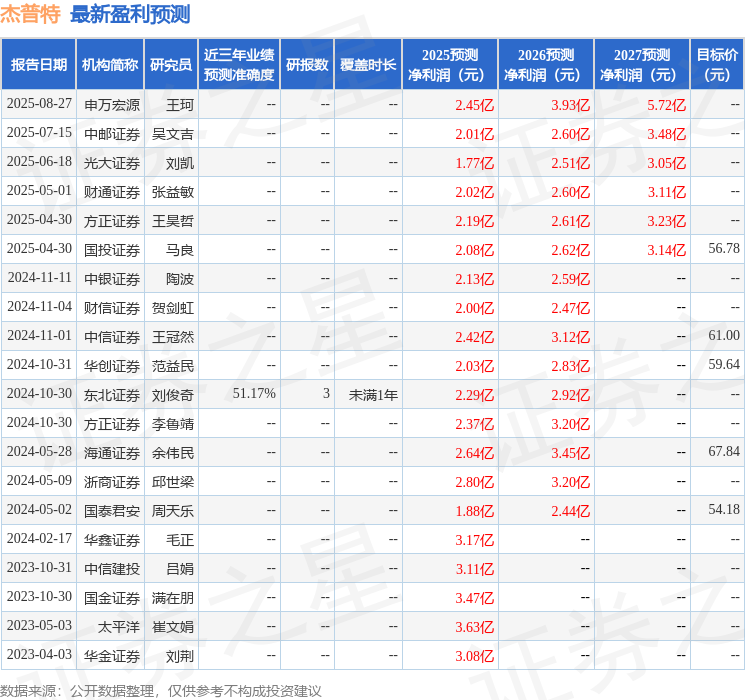Click institution 华鑫证券

click(112, 540)
